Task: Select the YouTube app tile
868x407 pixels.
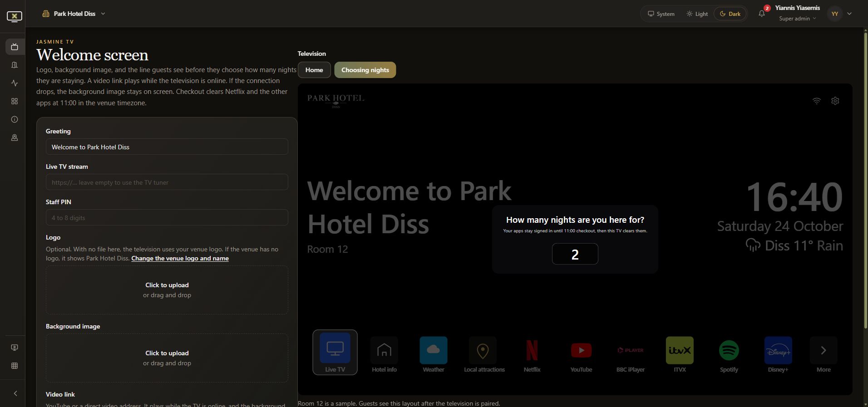Action: [x=581, y=354]
